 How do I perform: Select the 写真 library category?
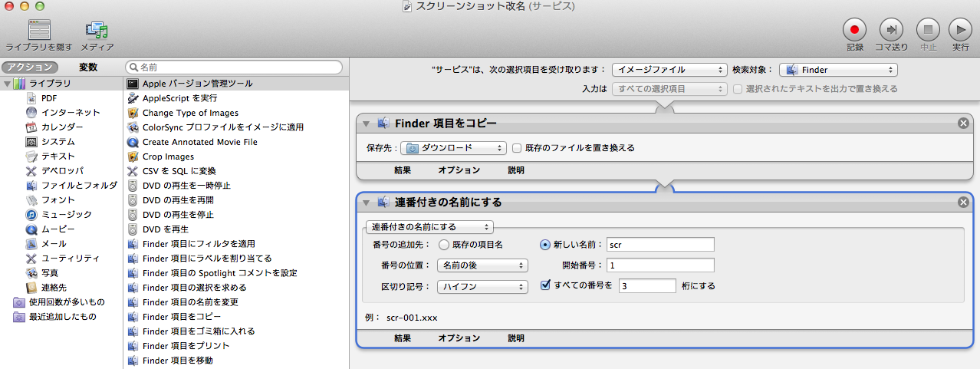point(50,273)
